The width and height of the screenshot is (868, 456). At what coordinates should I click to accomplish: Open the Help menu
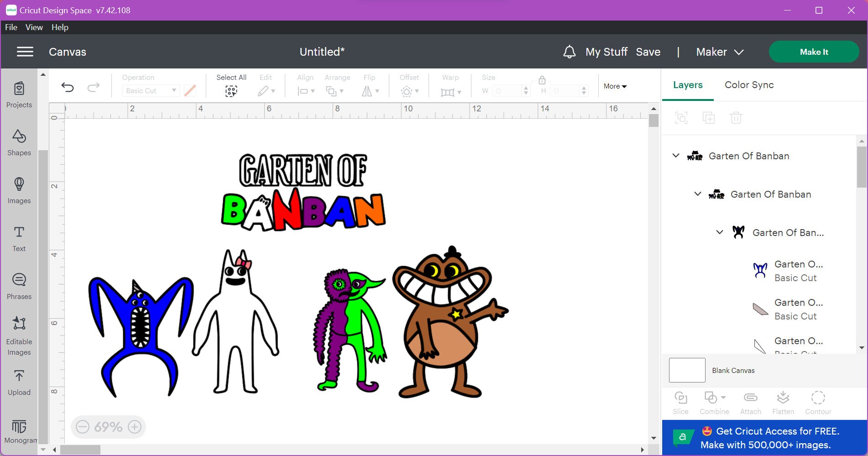60,27
